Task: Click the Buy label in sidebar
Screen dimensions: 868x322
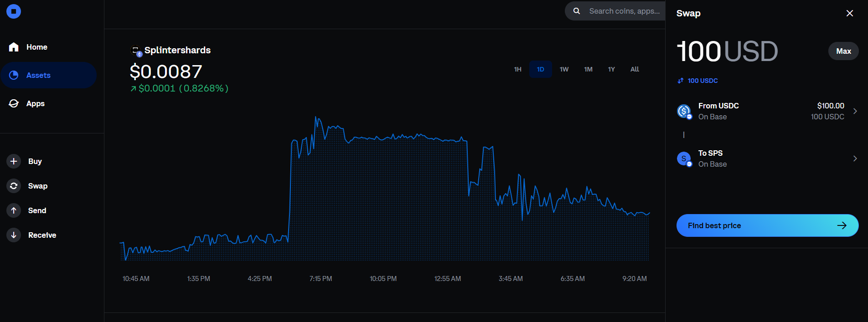Action: point(35,161)
